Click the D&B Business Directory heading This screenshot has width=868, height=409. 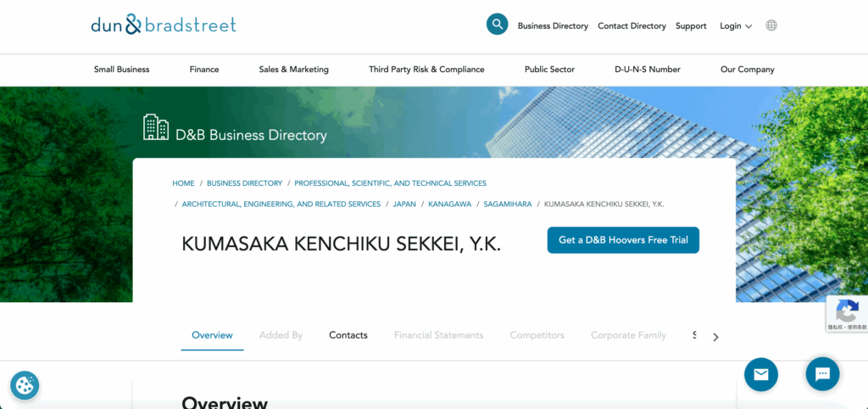click(251, 135)
